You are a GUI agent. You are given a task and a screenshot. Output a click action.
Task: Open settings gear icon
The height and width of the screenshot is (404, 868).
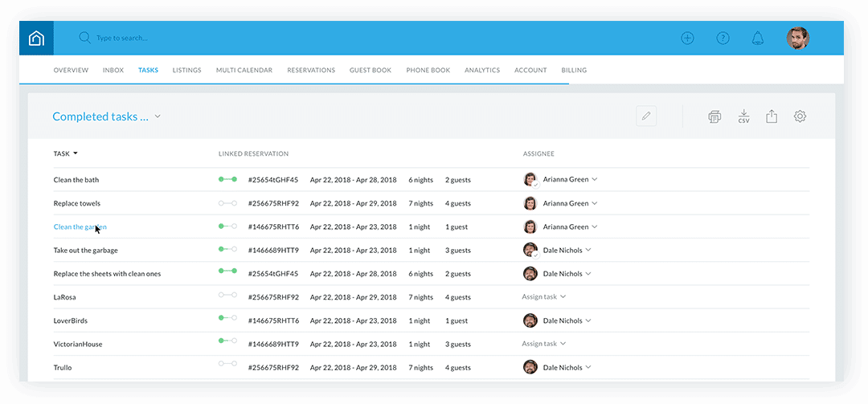coord(800,116)
